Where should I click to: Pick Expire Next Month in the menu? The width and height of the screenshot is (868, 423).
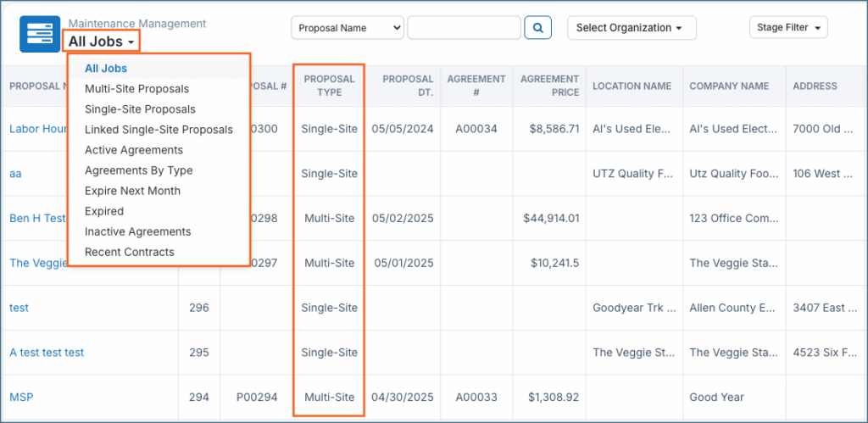pyautogui.click(x=132, y=191)
